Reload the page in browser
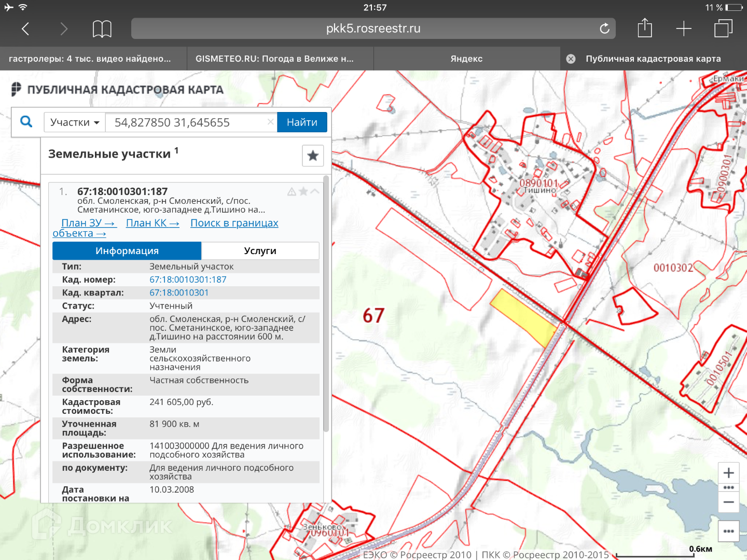 (x=604, y=29)
